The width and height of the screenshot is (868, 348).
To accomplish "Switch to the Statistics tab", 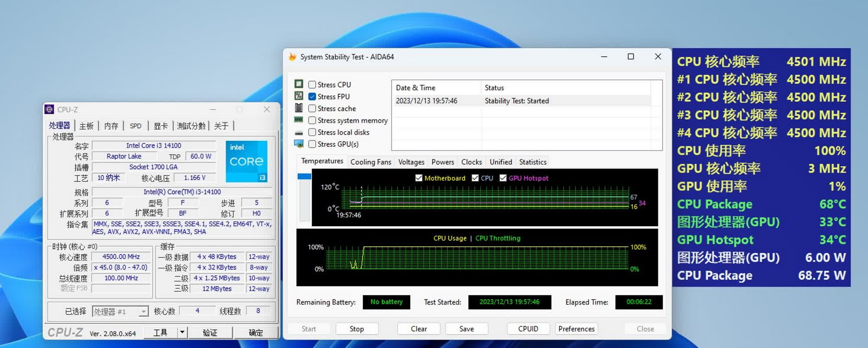I will click(533, 162).
